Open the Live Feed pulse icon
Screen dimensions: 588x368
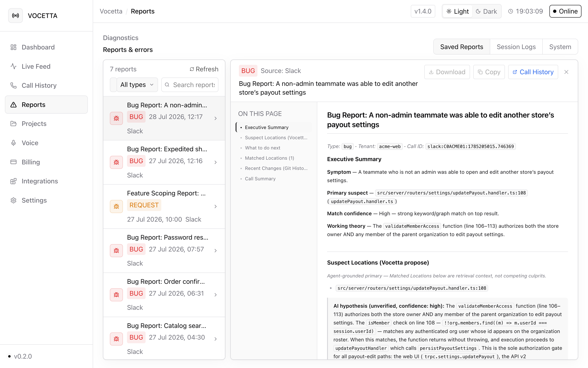click(14, 66)
